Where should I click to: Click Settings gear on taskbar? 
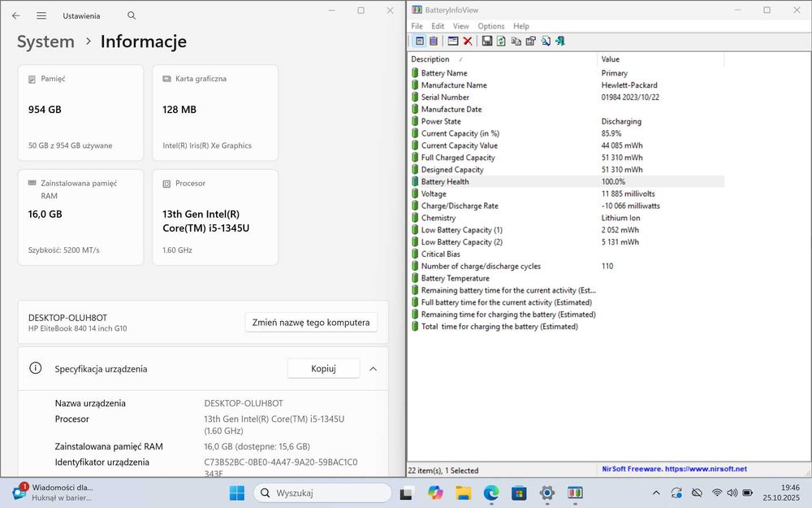point(546,493)
